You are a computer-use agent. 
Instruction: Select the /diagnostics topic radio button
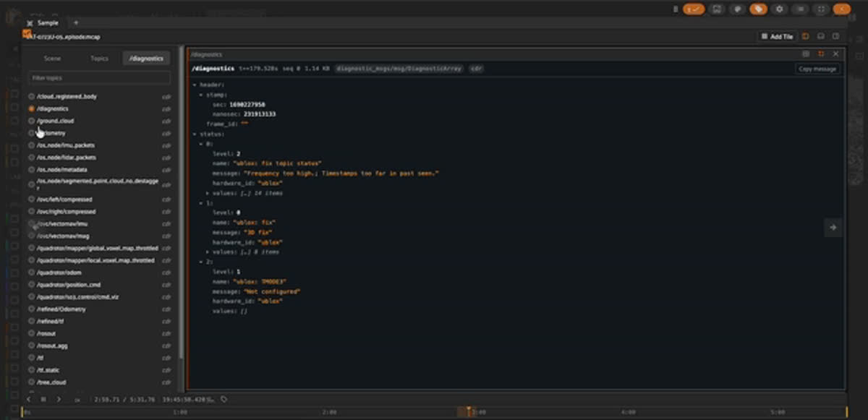click(32, 108)
